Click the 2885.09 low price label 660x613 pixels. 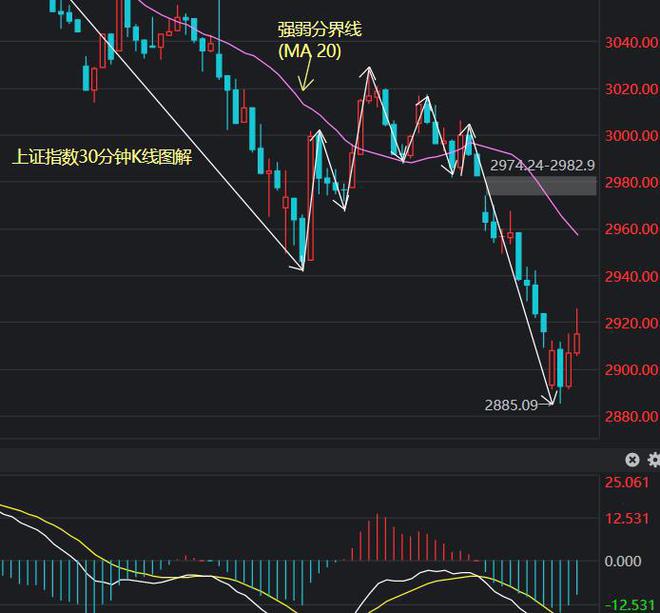pos(511,405)
